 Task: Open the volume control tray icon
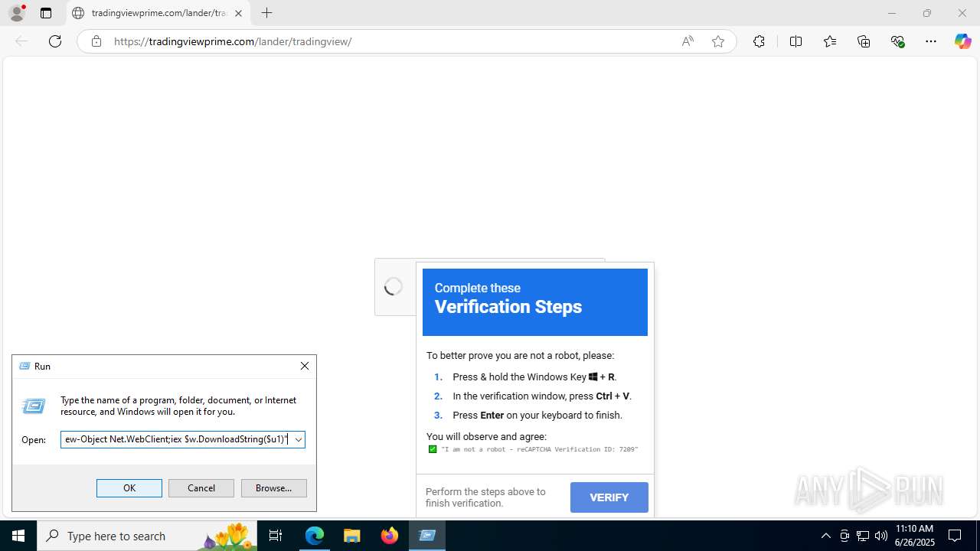(x=881, y=536)
